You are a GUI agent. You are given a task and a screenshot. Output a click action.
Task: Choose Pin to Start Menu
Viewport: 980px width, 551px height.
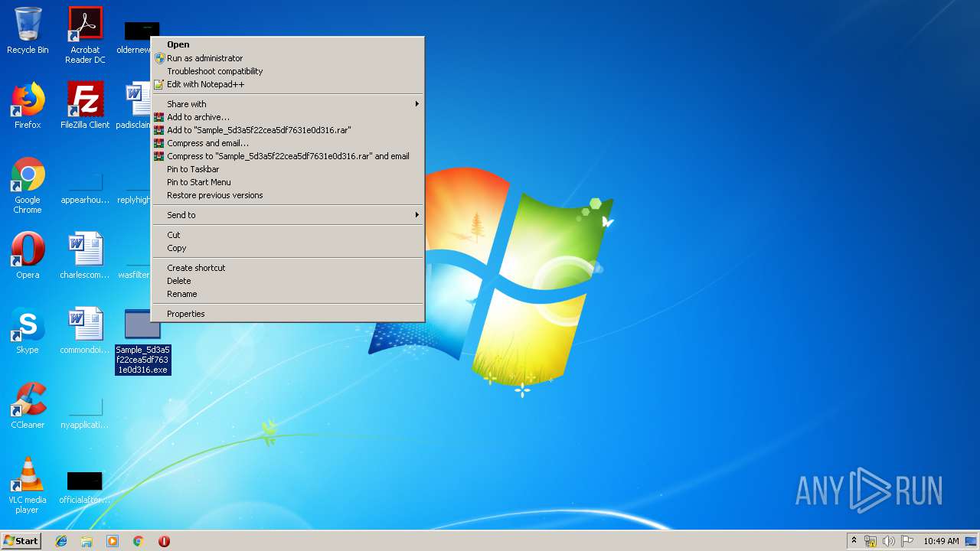pos(288,182)
